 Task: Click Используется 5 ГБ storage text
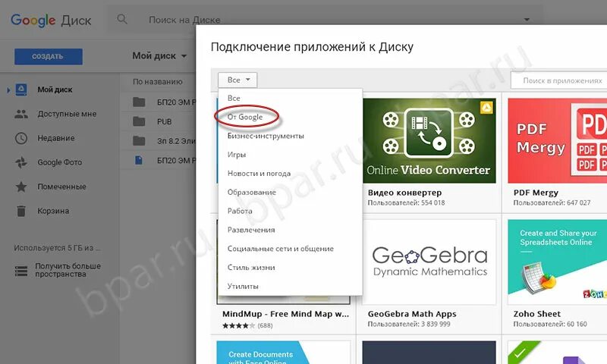coord(57,248)
